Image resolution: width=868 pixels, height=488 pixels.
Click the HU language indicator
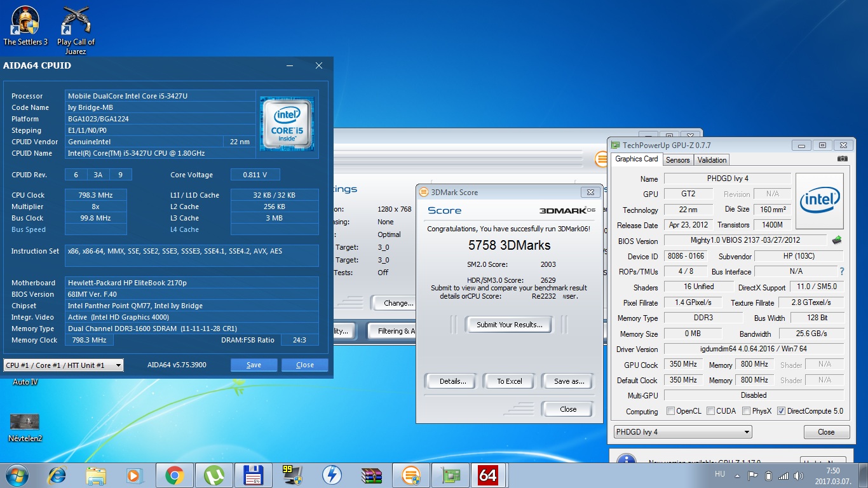pyautogui.click(x=720, y=475)
